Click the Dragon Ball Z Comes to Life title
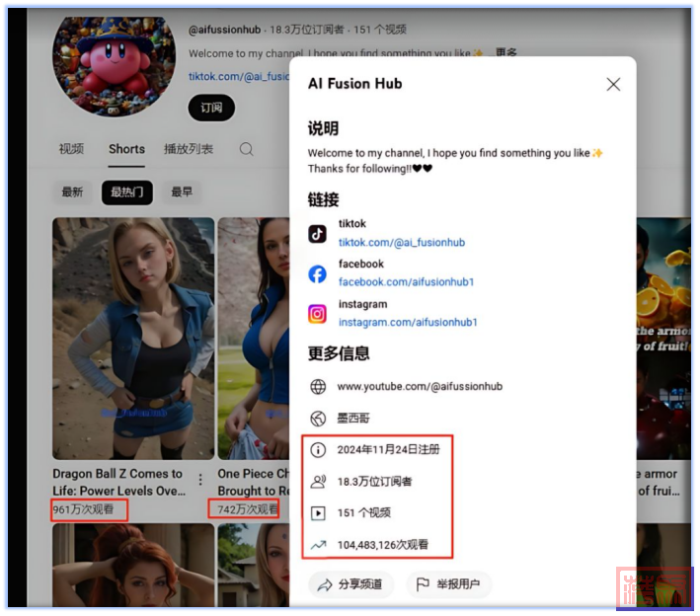Screen dimensions: 700x616 [x=118, y=482]
